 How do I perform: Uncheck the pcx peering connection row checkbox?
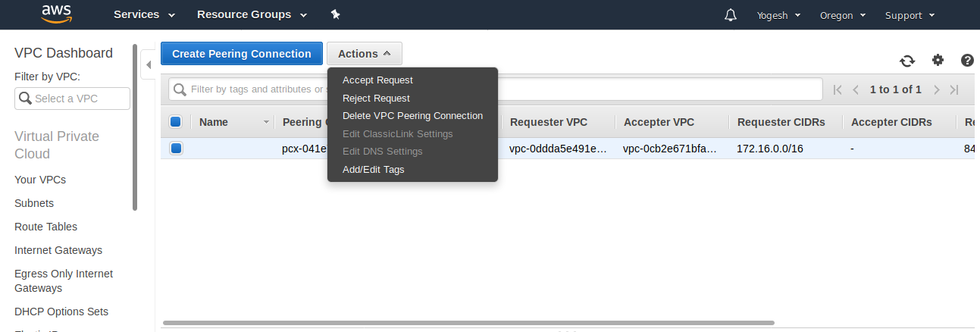176,149
